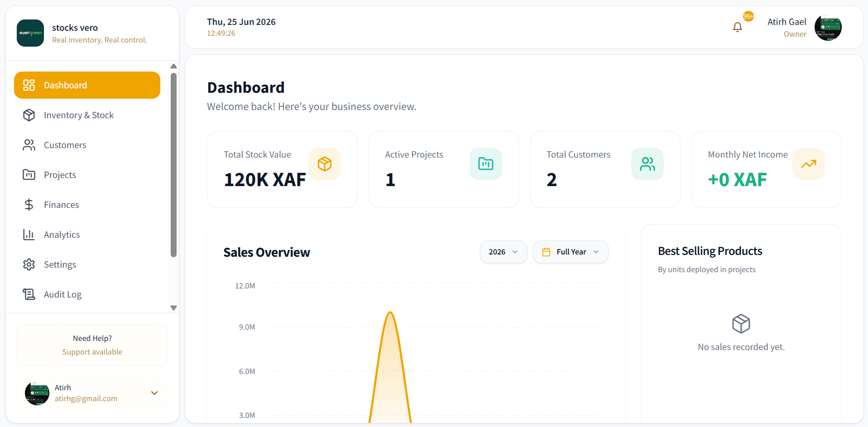The width and height of the screenshot is (868, 427).
Task: Open Inventory & Stock page
Action: pos(87,115)
